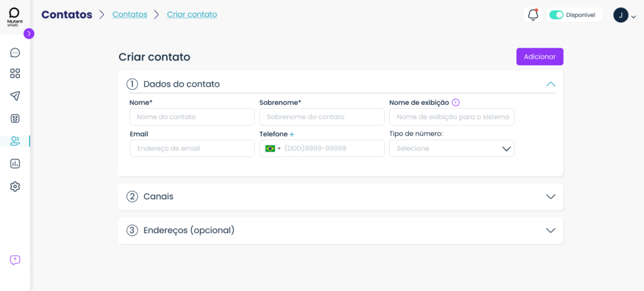
Task: Open the user avatar J menu
Action: pos(625,15)
